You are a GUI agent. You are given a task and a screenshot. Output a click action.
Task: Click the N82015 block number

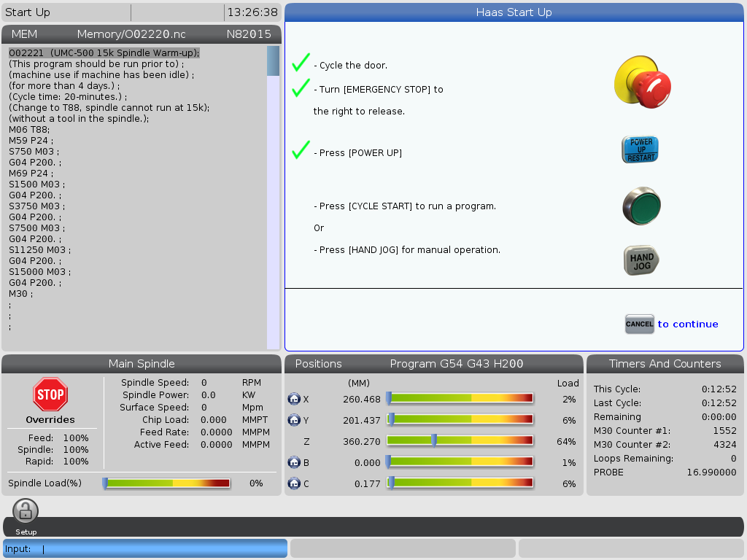(x=249, y=34)
